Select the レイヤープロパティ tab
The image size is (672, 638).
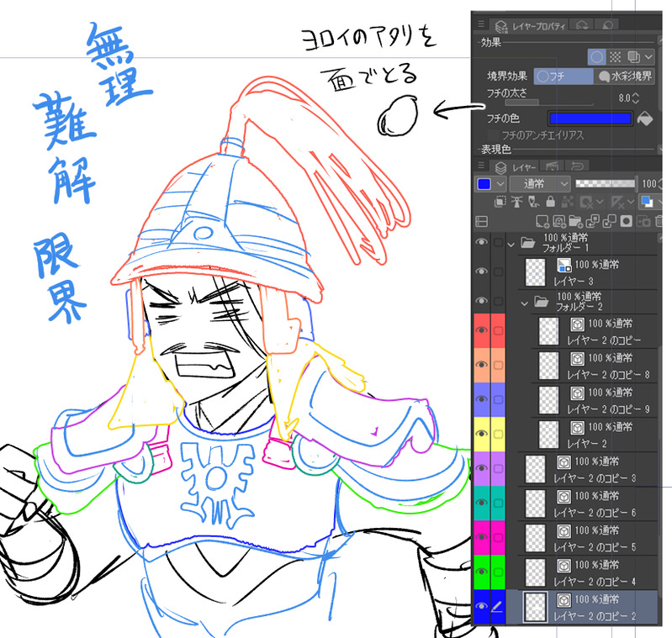coord(531,26)
